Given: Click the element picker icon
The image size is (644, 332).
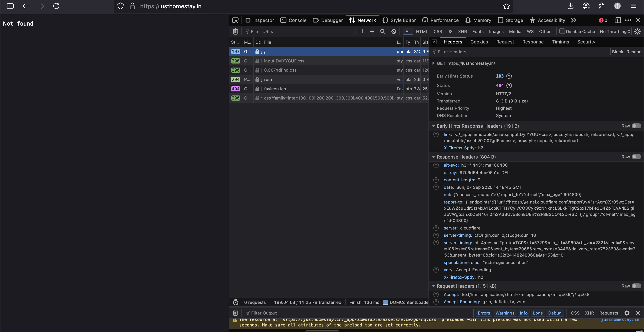Looking at the screenshot, I should (235, 20).
